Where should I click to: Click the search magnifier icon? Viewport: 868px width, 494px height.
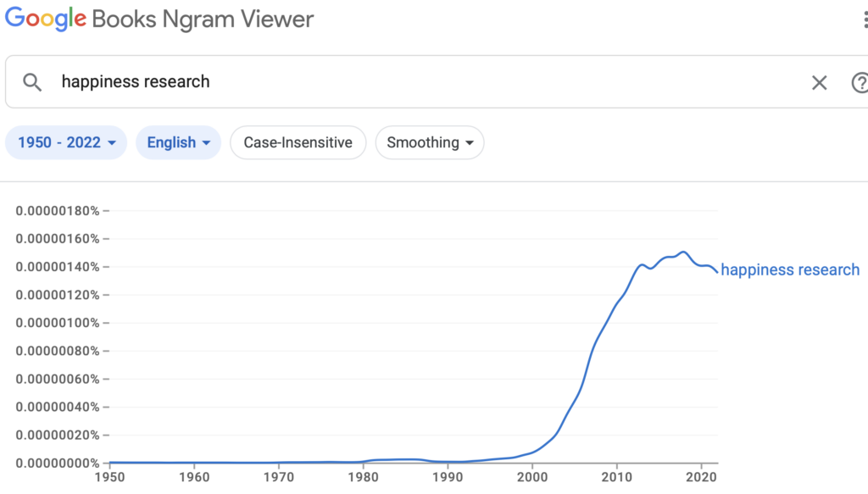[x=32, y=82]
